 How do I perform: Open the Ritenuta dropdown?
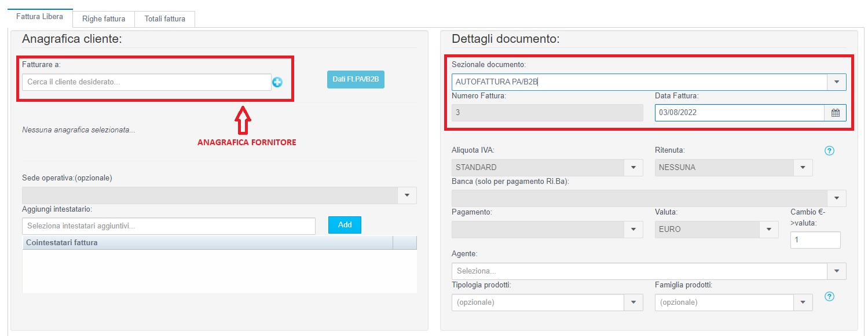(803, 168)
